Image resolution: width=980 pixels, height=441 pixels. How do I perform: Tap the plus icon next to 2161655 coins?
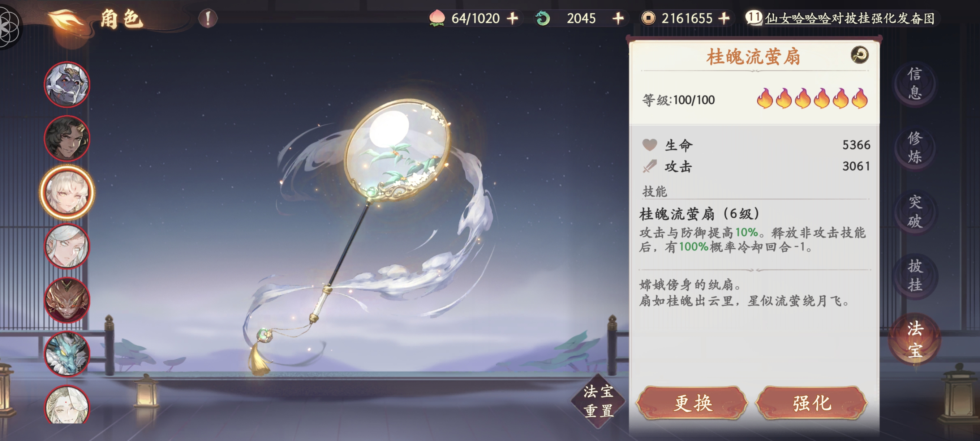723,18
